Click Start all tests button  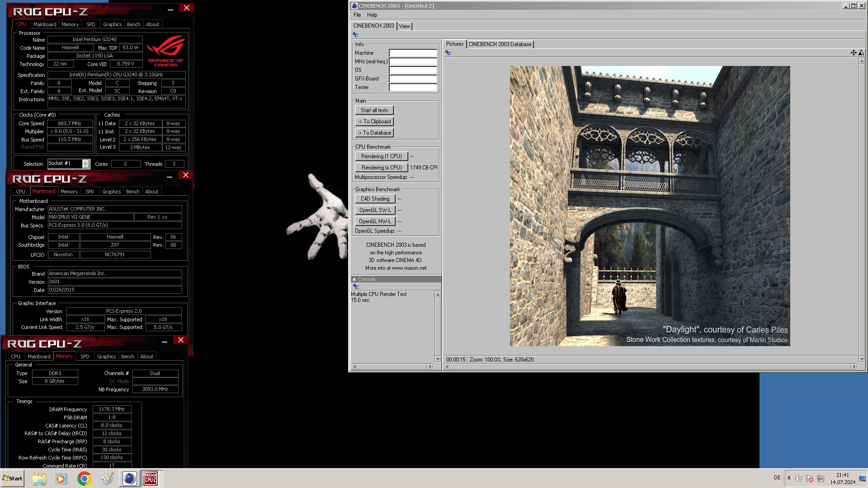(x=374, y=110)
